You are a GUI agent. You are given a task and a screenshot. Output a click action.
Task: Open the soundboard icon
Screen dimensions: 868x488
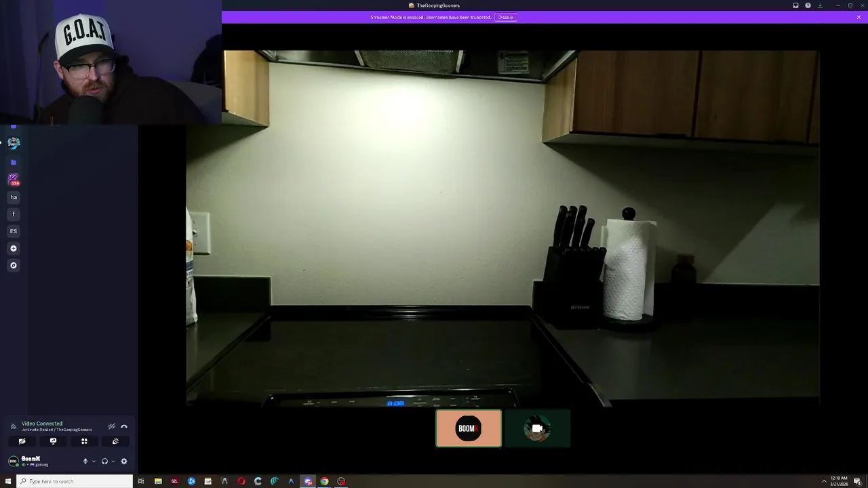[x=115, y=441]
